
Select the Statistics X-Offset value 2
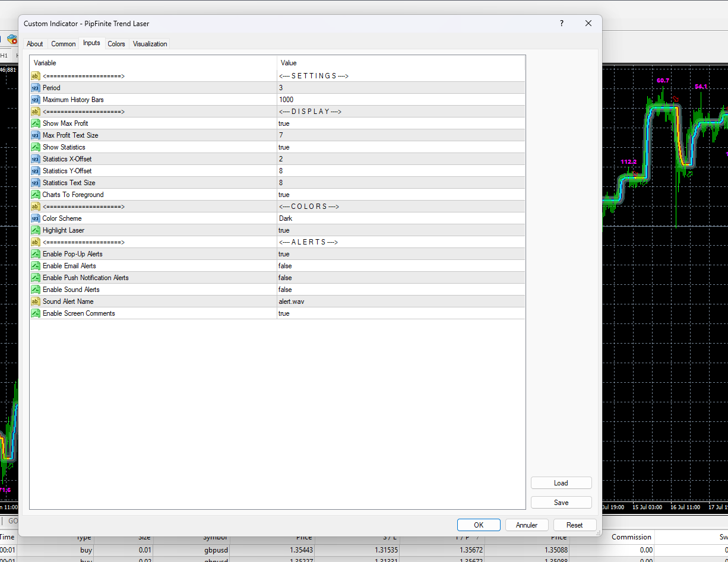point(401,159)
